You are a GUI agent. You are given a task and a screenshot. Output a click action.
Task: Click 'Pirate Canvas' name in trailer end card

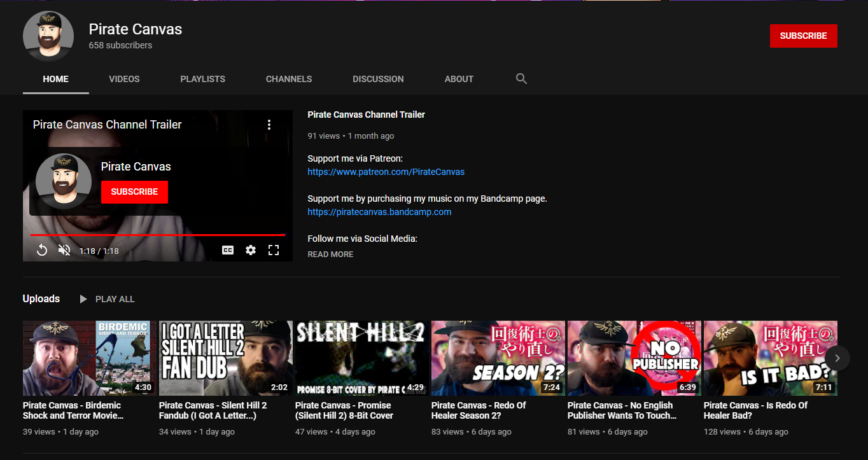(x=136, y=167)
